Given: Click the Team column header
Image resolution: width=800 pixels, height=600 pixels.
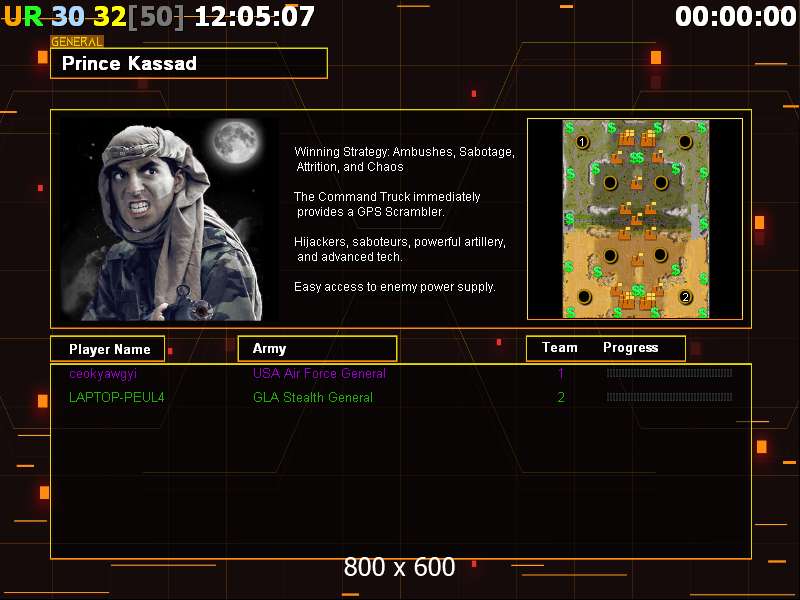Looking at the screenshot, I should pos(560,347).
